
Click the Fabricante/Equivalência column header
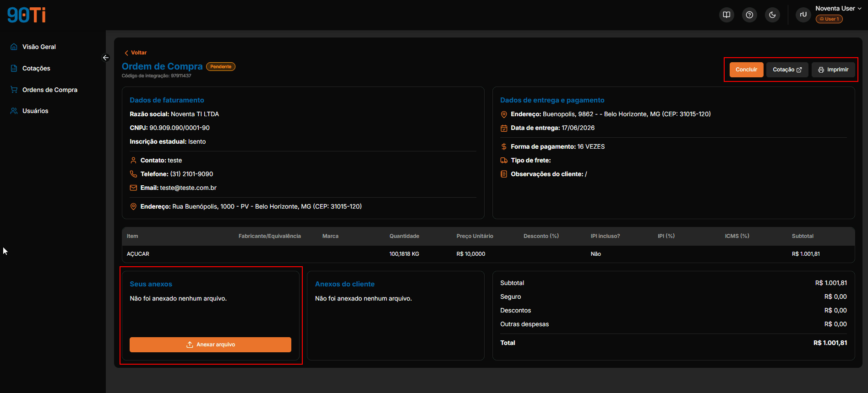coord(270,236)
